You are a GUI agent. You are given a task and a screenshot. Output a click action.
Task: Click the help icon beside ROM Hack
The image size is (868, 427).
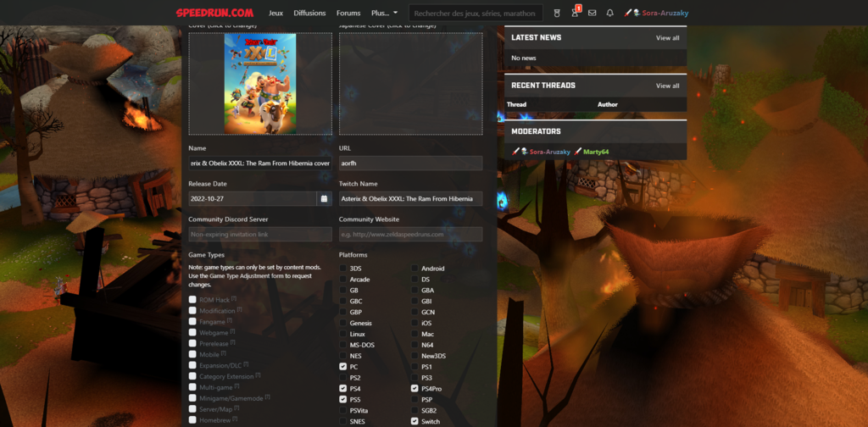(x=234, y=299)
